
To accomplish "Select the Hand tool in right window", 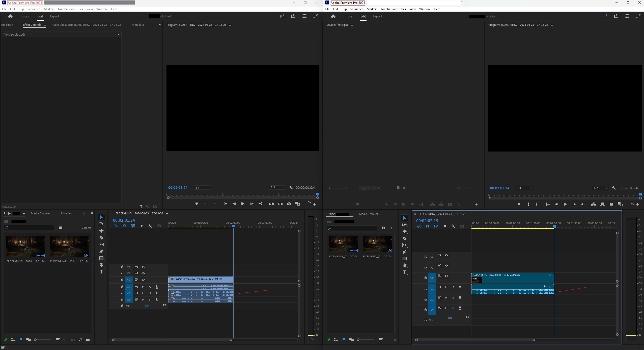I will (405, 265).
